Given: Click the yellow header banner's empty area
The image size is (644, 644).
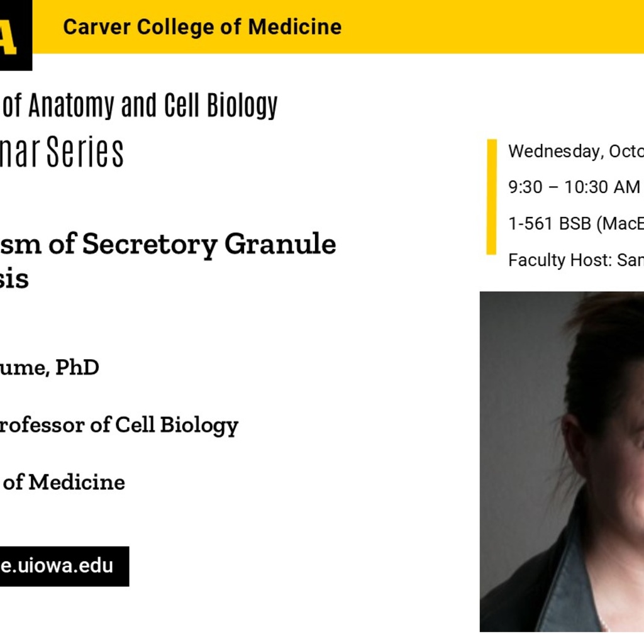Looking at the screenshot, I should coord(491,27).
